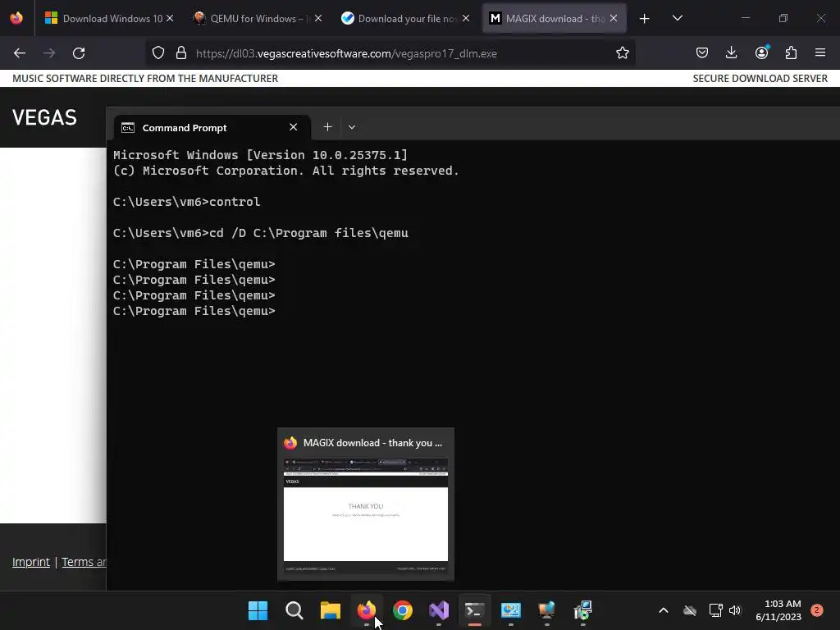This screenshot has width=840, height=630.
Task: Show hidden system tray icons
Action: click(x=663, y=610)
